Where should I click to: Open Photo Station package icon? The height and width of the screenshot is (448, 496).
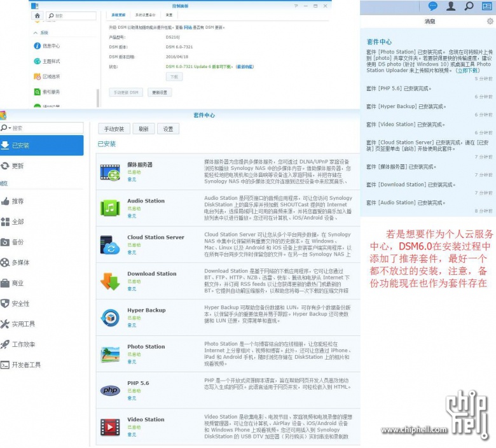coord(110,354)
